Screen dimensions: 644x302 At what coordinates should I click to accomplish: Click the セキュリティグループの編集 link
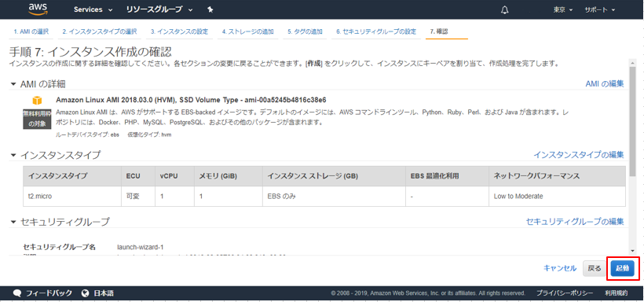coord(575,222)
